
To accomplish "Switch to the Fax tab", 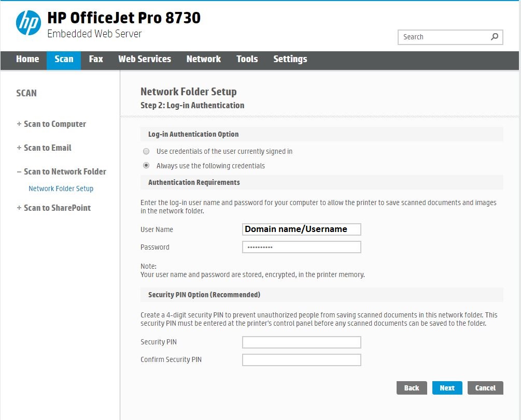I will pyautogui.click(x=96, y=60).
